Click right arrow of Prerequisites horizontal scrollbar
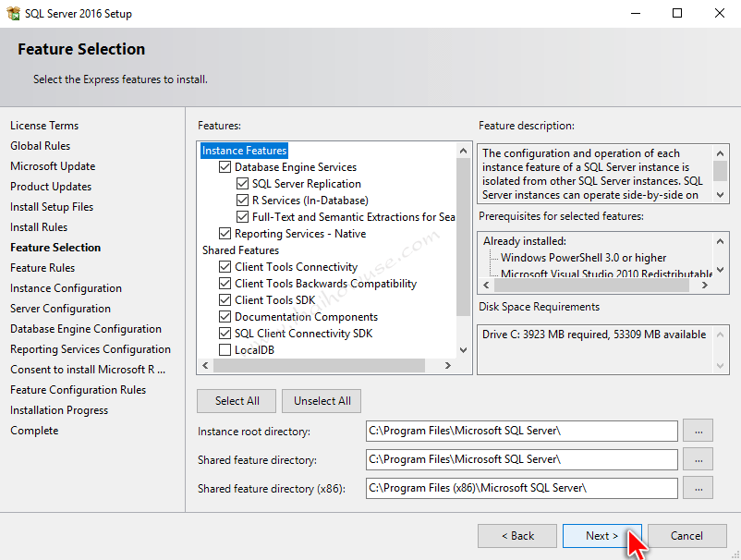Viewport: 741px width, 560px height. tap(705, 285)
